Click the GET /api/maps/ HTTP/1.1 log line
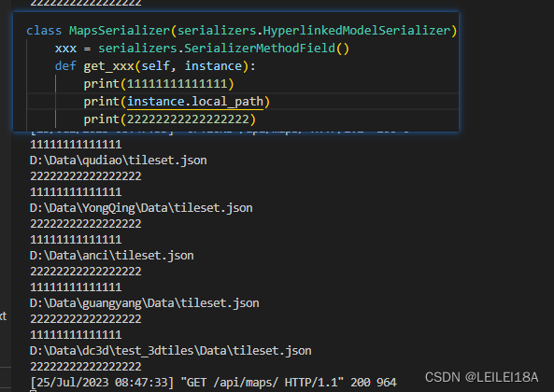The image size is (554, 392). pyautogui.click(x=213, y=383)
